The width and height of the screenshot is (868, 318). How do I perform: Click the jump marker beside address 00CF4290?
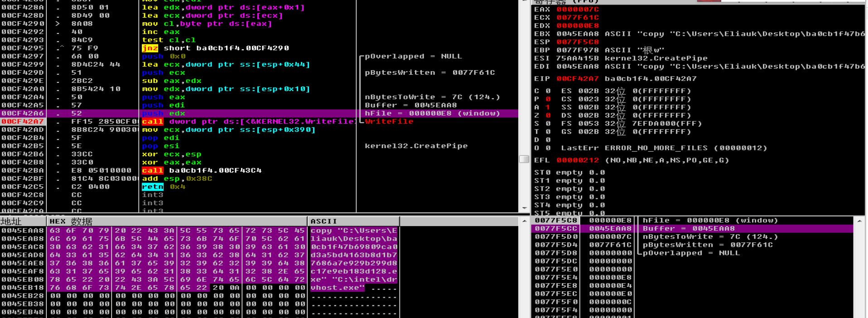click(x=58, y=24)
